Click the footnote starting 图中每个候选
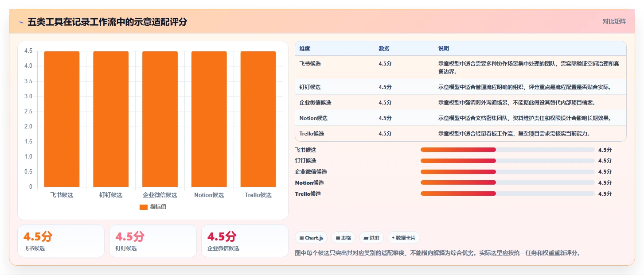 pos(437,253)
